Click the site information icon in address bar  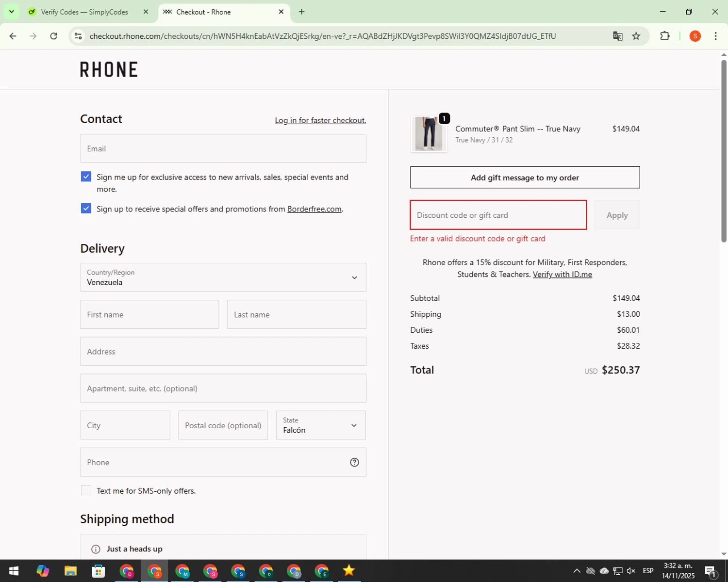[x=78, y=36]
